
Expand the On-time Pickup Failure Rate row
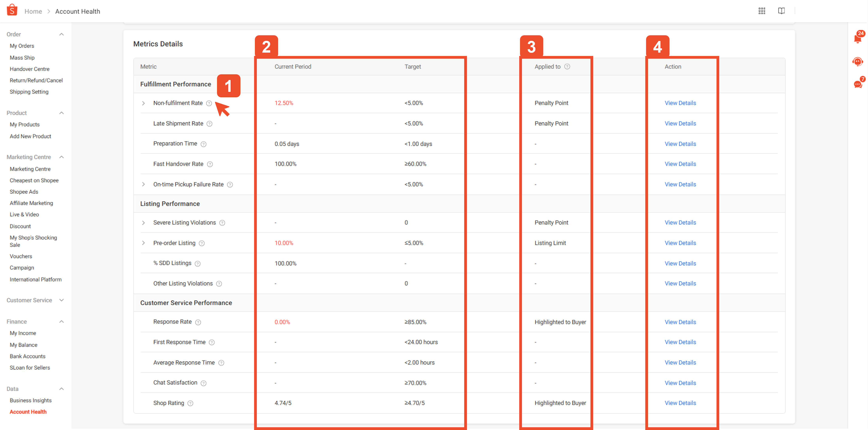[144, 184]
